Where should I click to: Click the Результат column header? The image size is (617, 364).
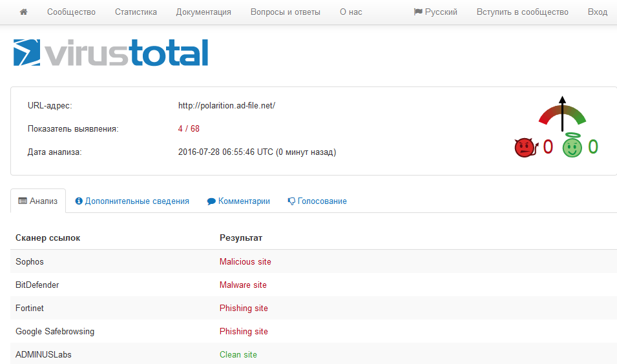[x=241, y=238]
